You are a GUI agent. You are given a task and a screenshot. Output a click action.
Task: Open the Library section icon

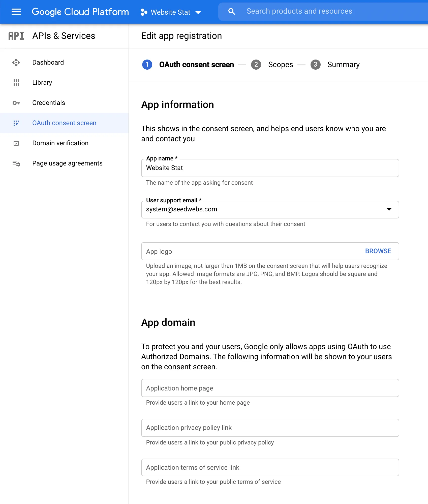tap(16, 82)
